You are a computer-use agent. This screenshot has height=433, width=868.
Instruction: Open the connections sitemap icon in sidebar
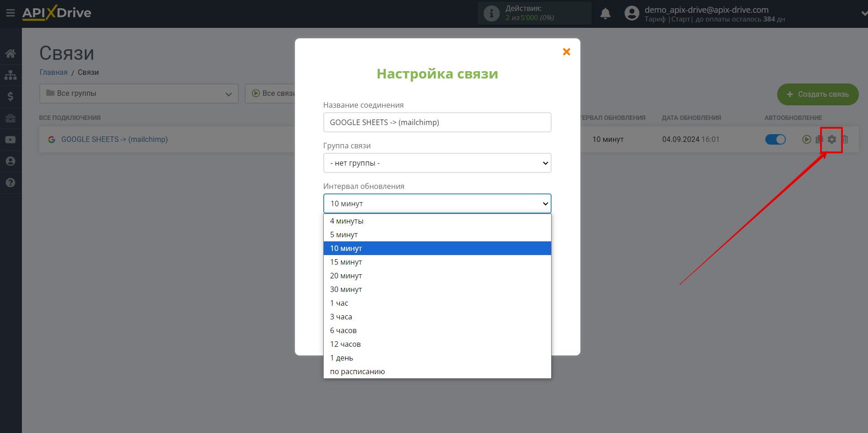point(11,75)
